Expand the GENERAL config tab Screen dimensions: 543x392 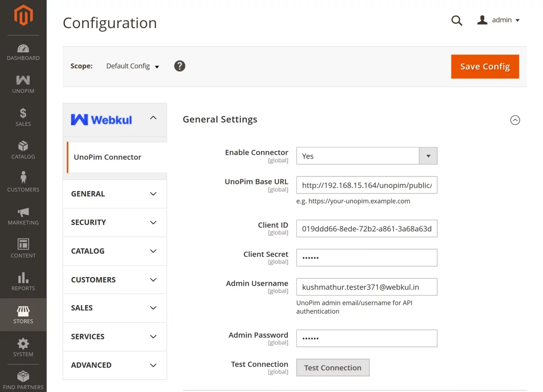pyautogui.click(x=114, y=194)
